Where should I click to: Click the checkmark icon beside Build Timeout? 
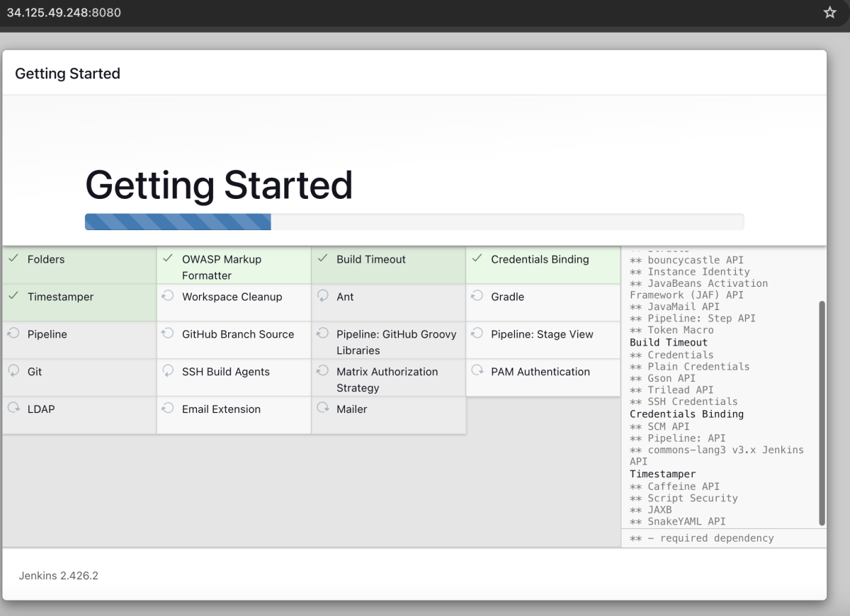322,259
